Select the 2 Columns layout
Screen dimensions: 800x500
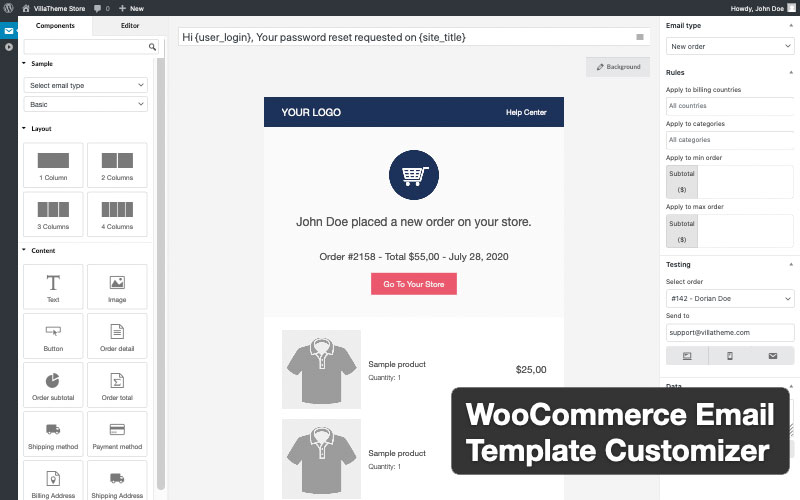pyautogui.click(x=117, y=165)
